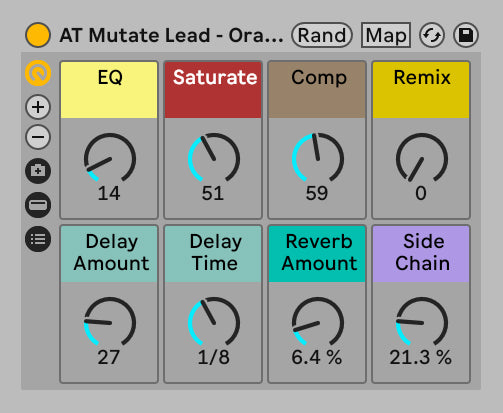Click the Rand randomize macros button

[x=322, y=35]
